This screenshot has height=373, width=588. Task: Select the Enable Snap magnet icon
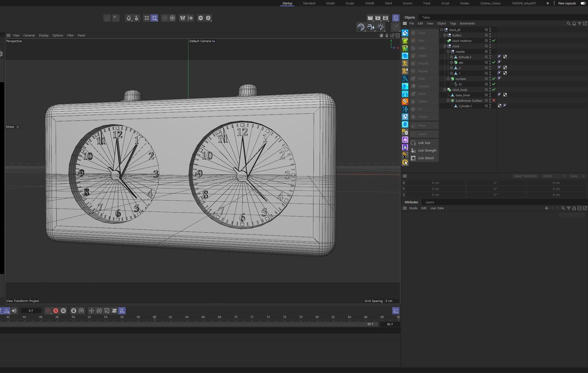[x=129, y=18]
